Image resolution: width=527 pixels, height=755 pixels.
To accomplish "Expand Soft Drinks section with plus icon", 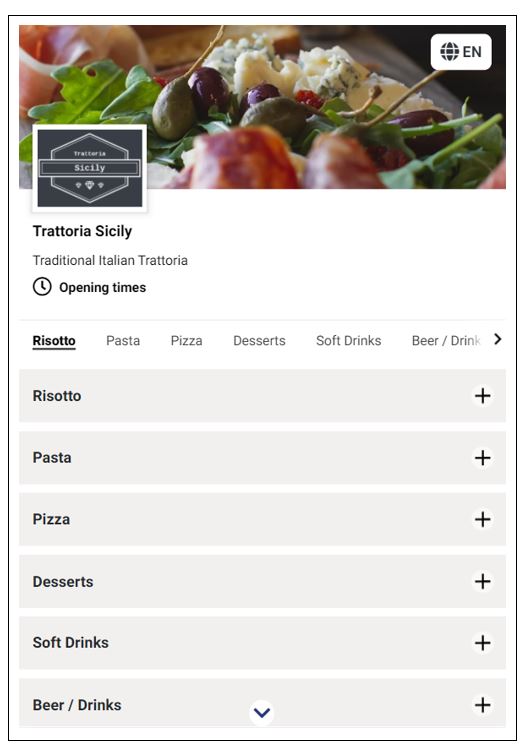I will [x=482, y=643].
